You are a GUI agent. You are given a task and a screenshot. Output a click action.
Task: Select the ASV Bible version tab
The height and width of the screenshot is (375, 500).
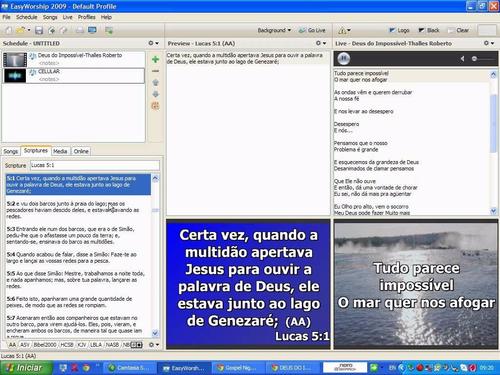click(x=25, y=345)
